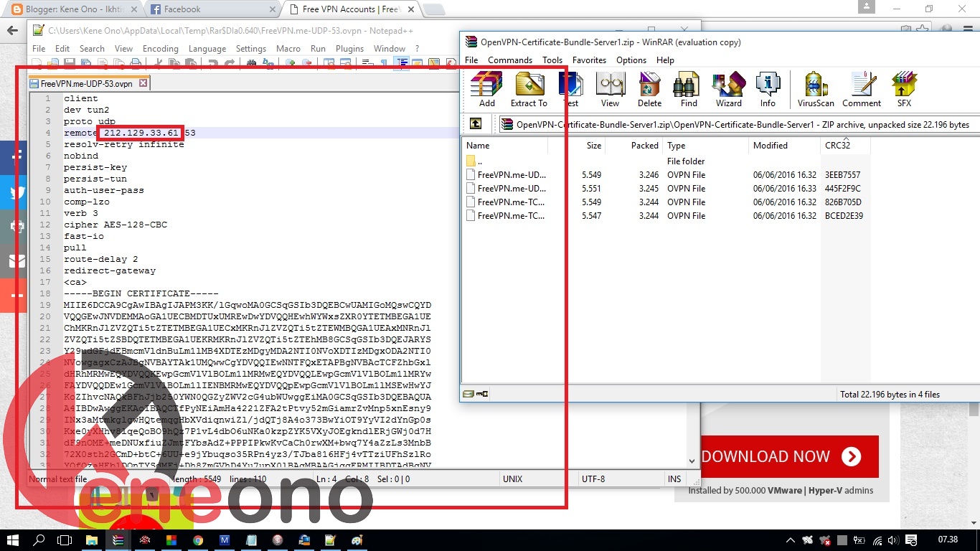
Task: Switch to Blogger Kene Ono browser tab
Action: point(74,9)
